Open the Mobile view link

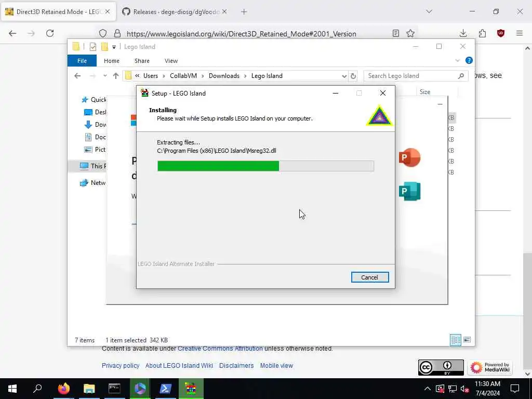pos(276,365)
